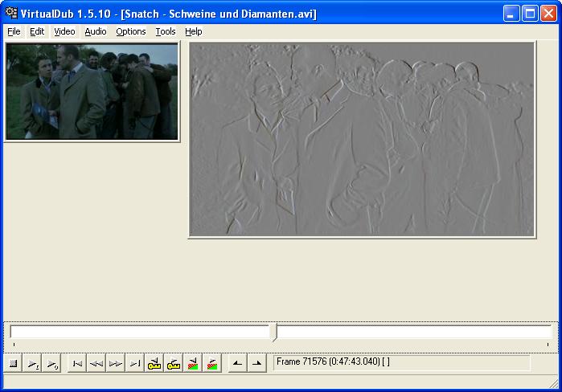Click the Frame 71576 status text

click(333, 361)
